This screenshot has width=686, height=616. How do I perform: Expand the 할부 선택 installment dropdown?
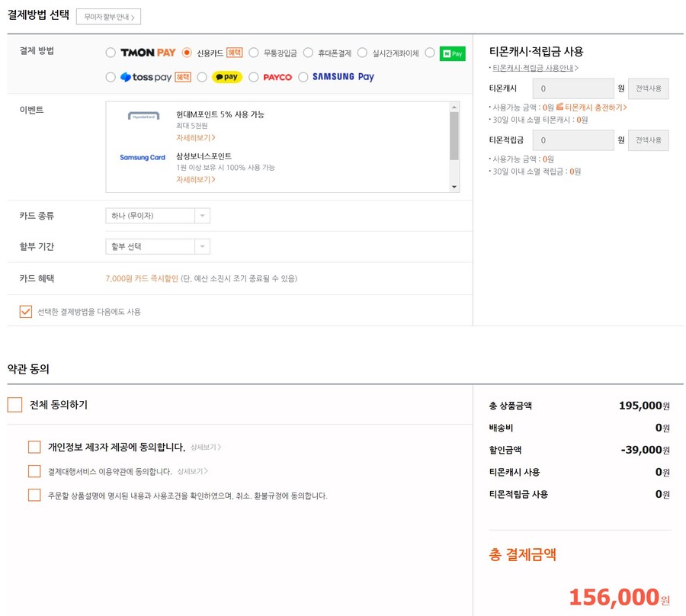tap(157, 246)
